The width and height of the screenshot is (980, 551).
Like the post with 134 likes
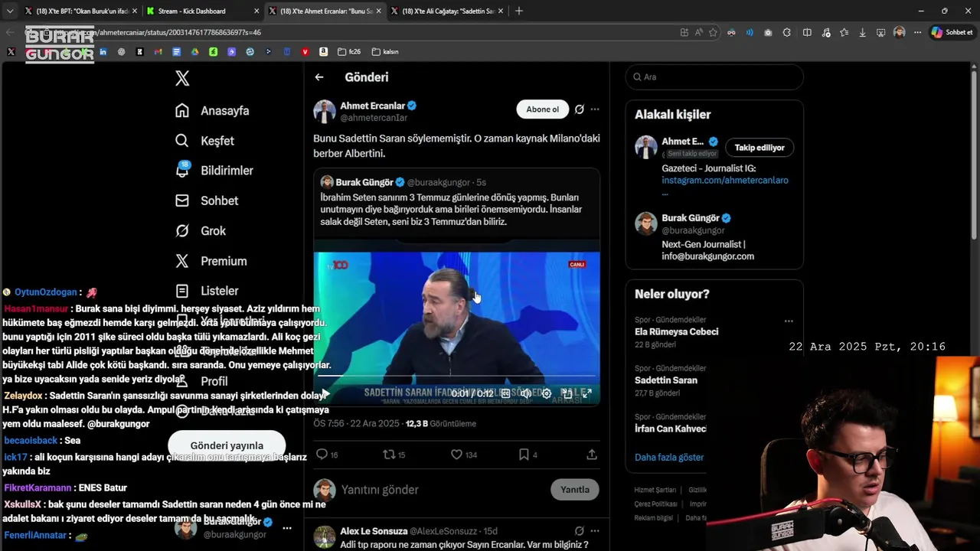pos(463,455)
